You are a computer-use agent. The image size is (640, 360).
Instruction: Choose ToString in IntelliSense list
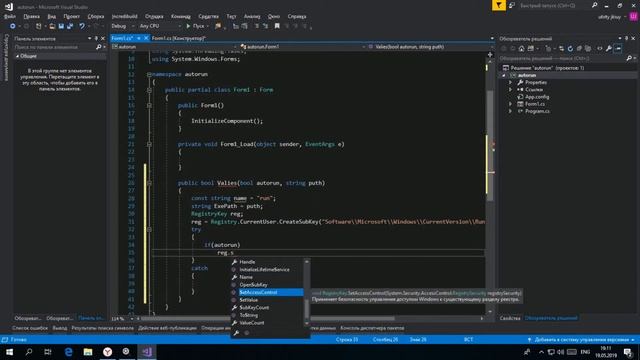tap(267, 315)
